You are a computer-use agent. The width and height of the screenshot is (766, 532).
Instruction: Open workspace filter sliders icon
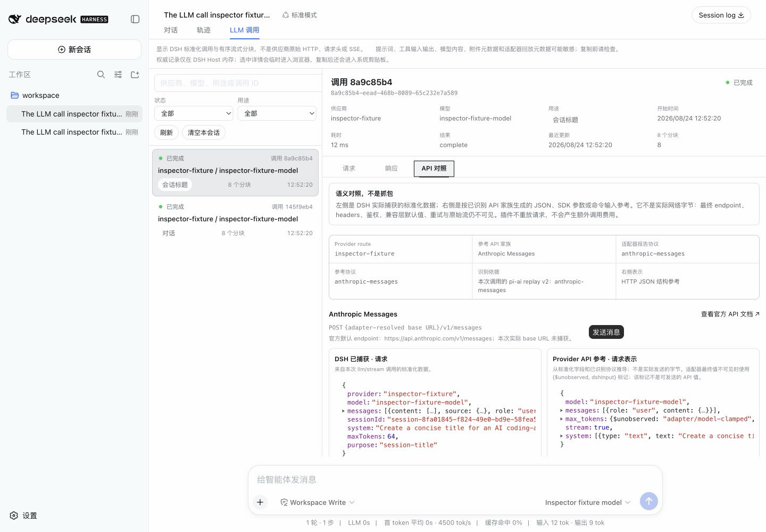pyautogui.click(x=118, y=74)
